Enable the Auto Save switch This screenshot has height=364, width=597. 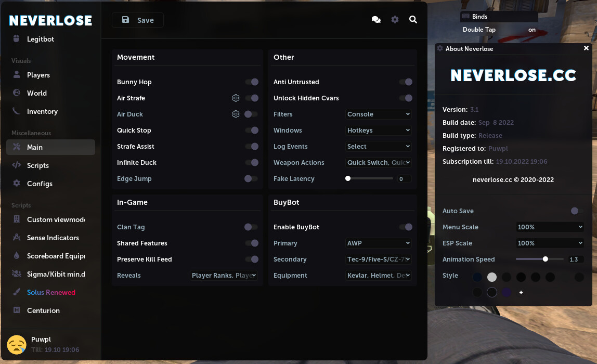pyautogui.click(x=577, y=211)
